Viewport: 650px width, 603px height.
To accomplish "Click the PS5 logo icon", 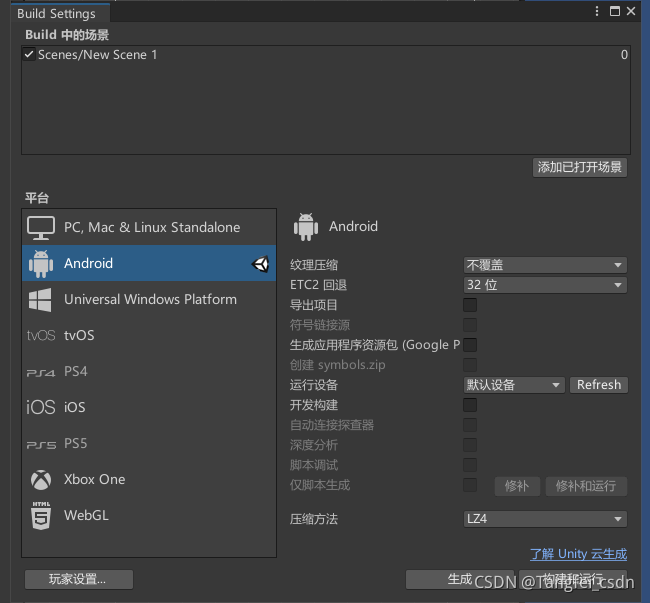I will tap(41, 445).
